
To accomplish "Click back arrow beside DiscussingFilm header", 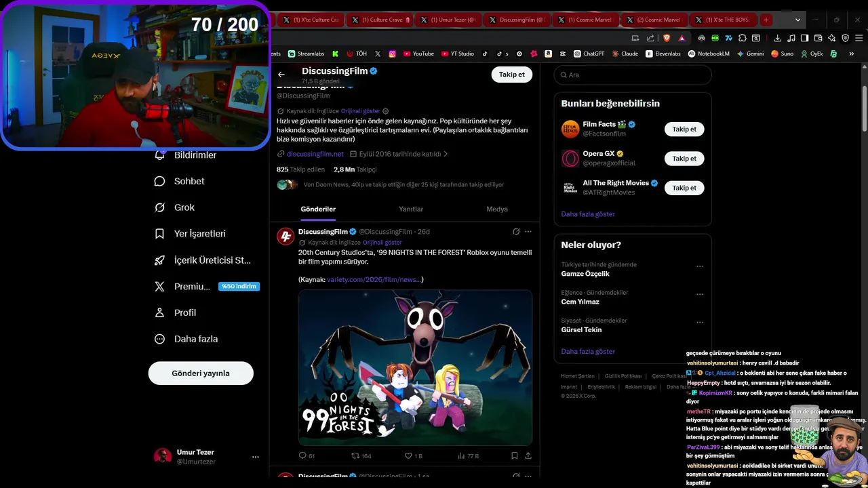I will click(281, 75).
